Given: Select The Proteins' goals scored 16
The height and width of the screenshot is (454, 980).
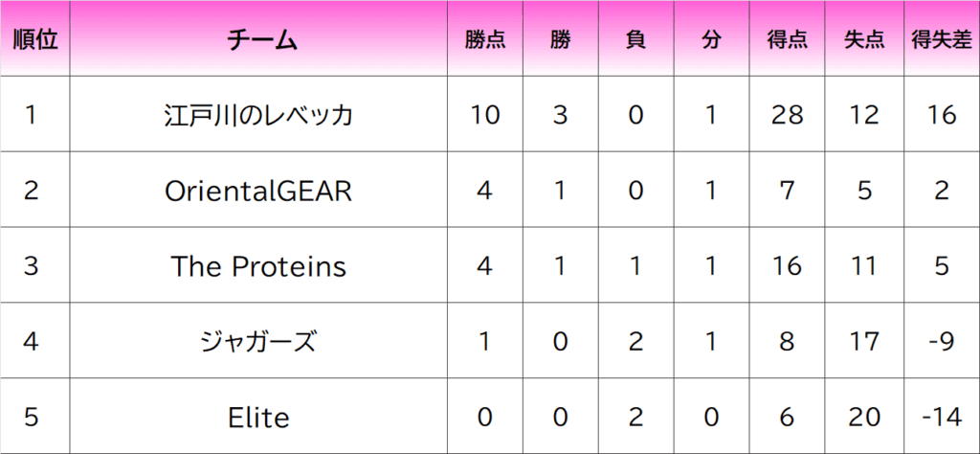Looking at the screenshot, I should point(787,265).
